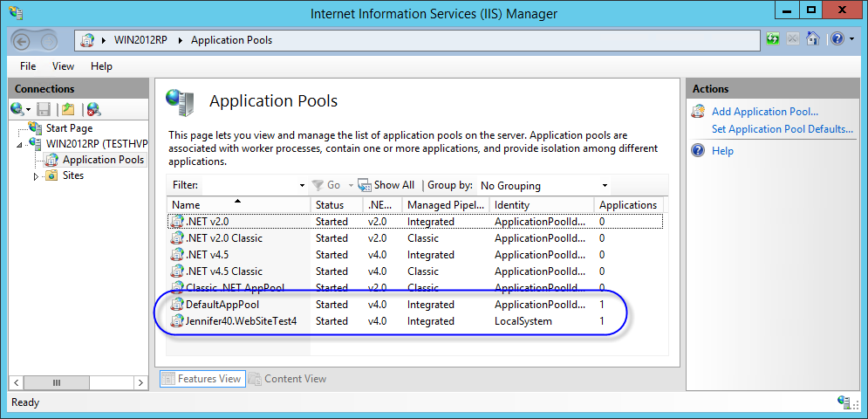
Task: Click the status bar network icon
Action: 844,402
